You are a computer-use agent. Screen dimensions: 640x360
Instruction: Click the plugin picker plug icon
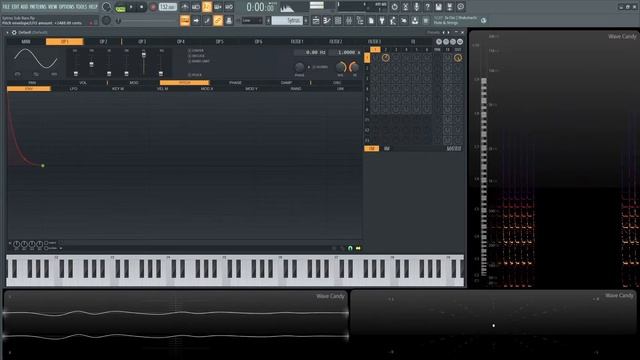(x=382, y=20)
